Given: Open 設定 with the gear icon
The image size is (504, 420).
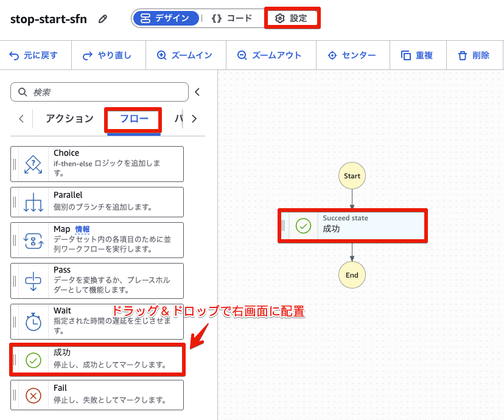Looking at the screenshot, I should [x=292, y=18].
